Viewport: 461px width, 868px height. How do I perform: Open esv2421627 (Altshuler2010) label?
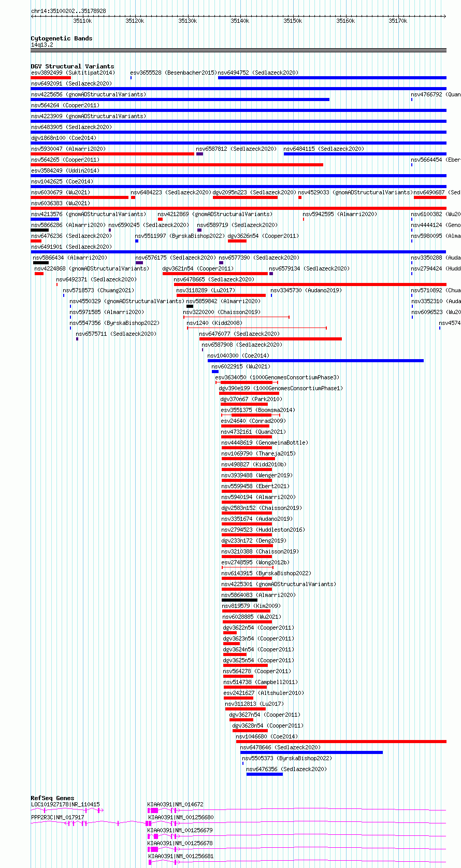tap(264, 693)
